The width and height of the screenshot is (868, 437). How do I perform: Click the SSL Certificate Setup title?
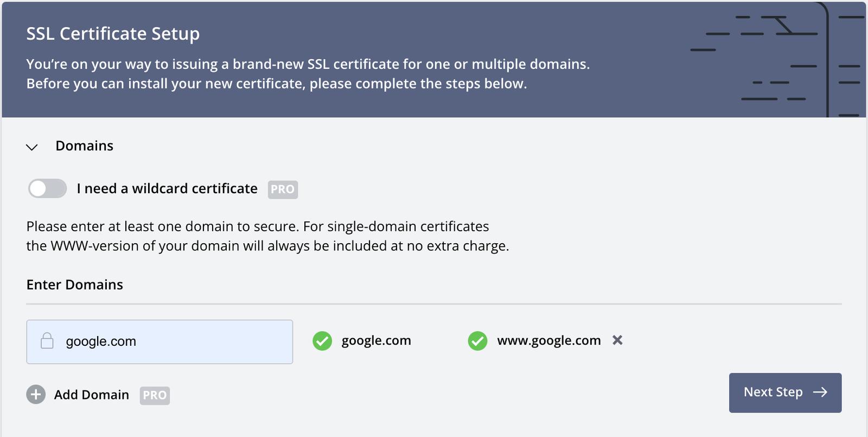(113, 34)
